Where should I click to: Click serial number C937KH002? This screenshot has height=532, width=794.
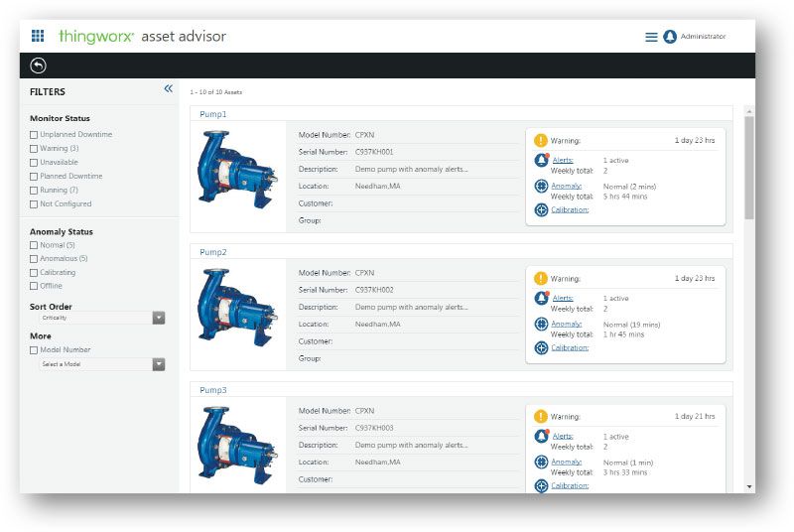(x=374, y=290)
